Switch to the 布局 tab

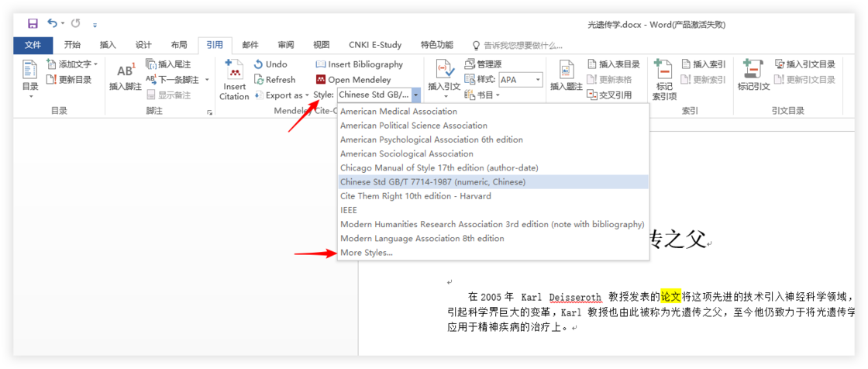click(179, 45)
